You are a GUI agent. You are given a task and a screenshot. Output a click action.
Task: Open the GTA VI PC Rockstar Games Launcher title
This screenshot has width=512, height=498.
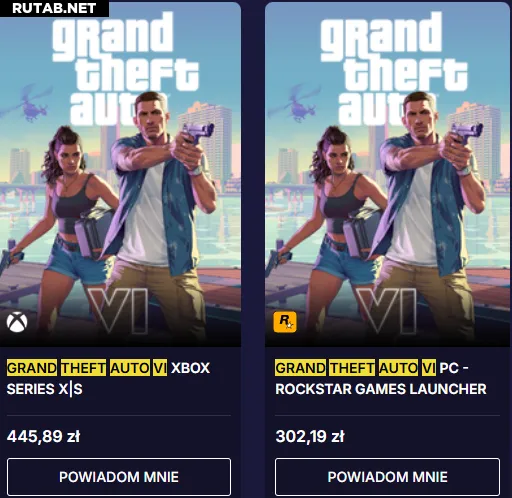(x=381, y=378)
